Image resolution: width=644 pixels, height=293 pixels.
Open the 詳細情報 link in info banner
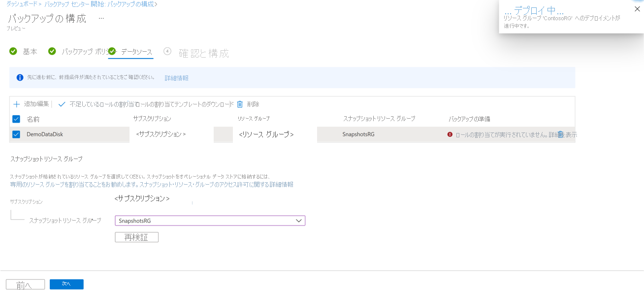point(176,78)
